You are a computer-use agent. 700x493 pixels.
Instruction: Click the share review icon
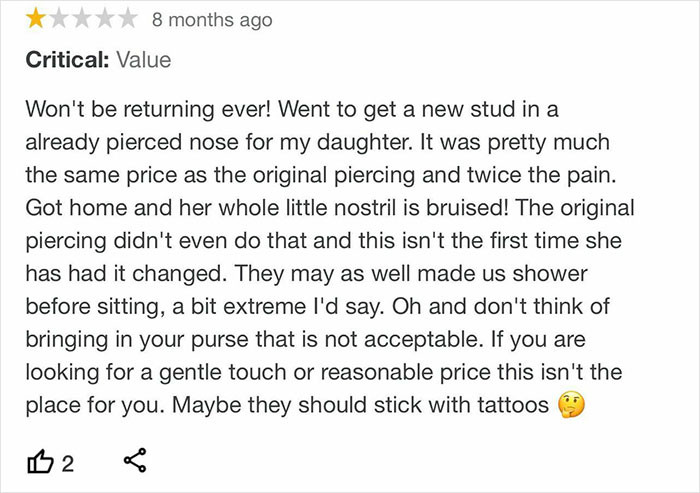[135, 460]
